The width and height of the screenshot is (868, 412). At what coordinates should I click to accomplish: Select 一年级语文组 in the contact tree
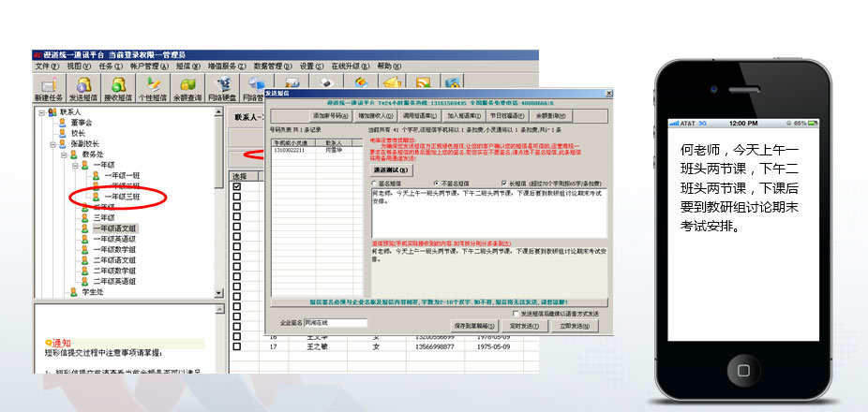116,228
